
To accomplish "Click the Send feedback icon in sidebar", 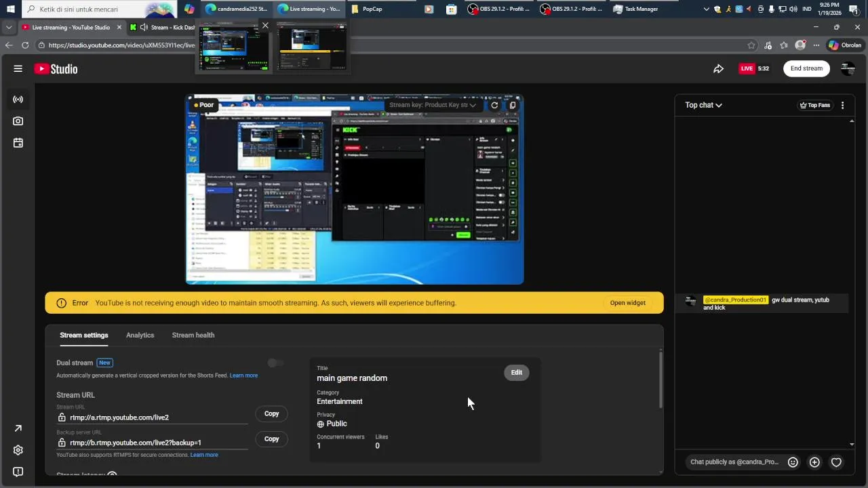I will (18, 472).
